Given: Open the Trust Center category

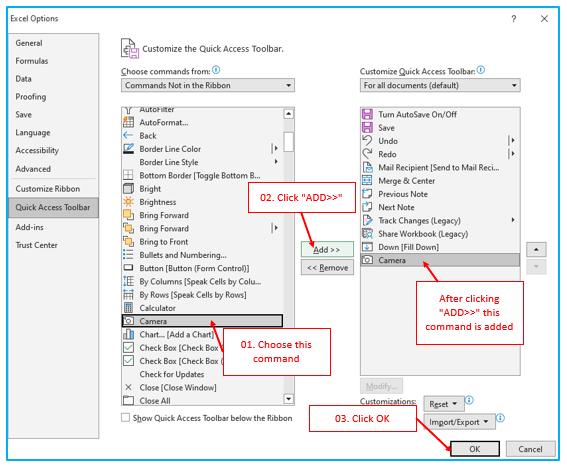Looking at the screenshot, I should pos(37,245).
